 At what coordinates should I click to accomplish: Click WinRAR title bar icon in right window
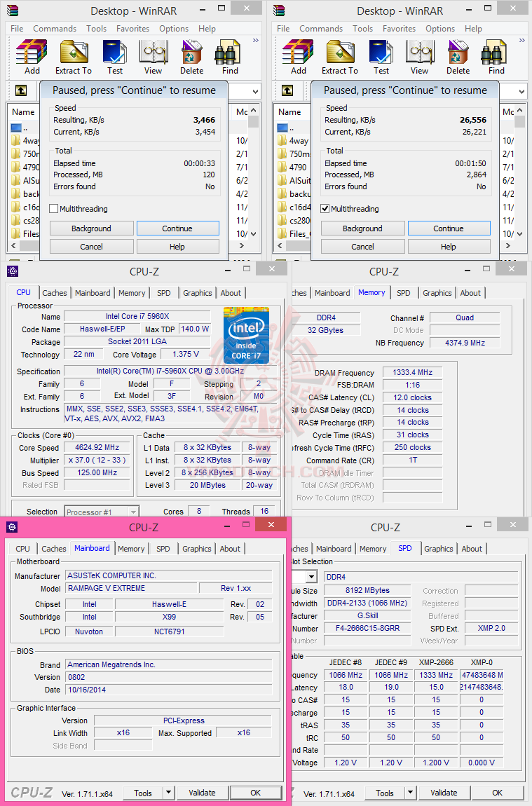278,11
